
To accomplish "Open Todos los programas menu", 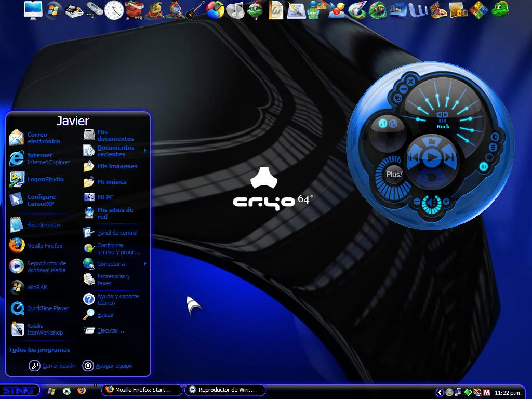I will (39, 350).
